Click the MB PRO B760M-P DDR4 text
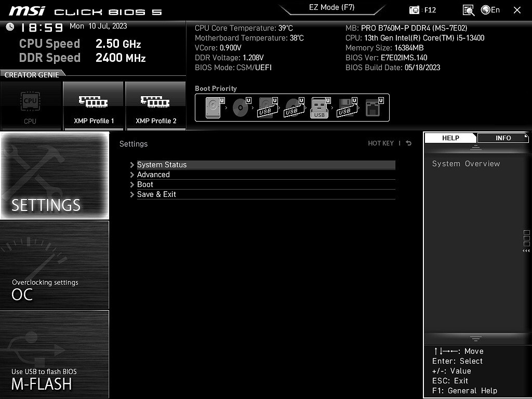This screenshot has width=532, height=399. pyautogui.click(x=406, y=28)
